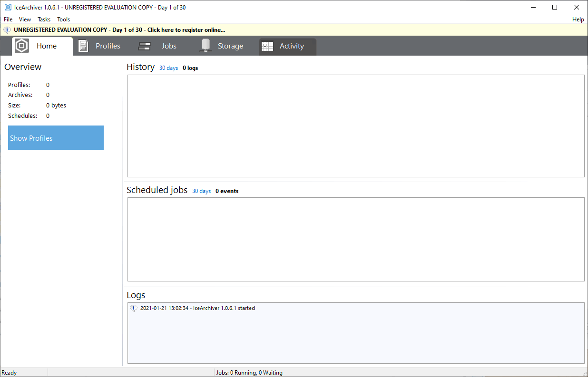Open the View menu

point(25,19)
